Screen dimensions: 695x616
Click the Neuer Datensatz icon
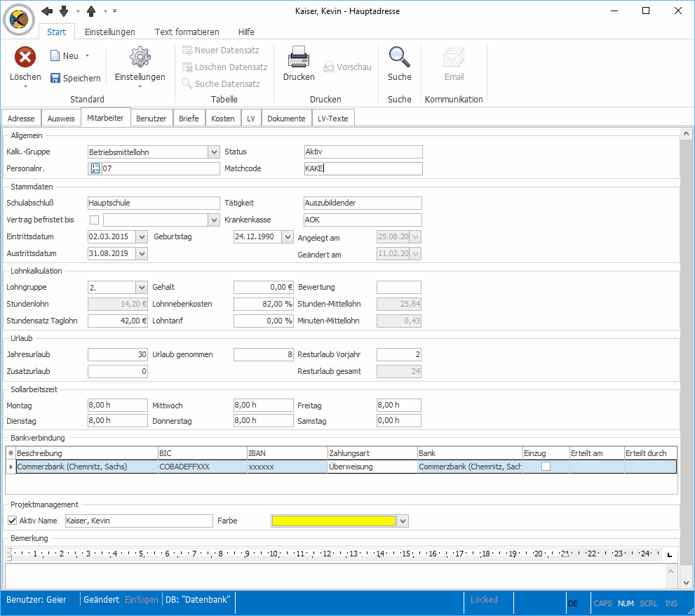point(187,51)
